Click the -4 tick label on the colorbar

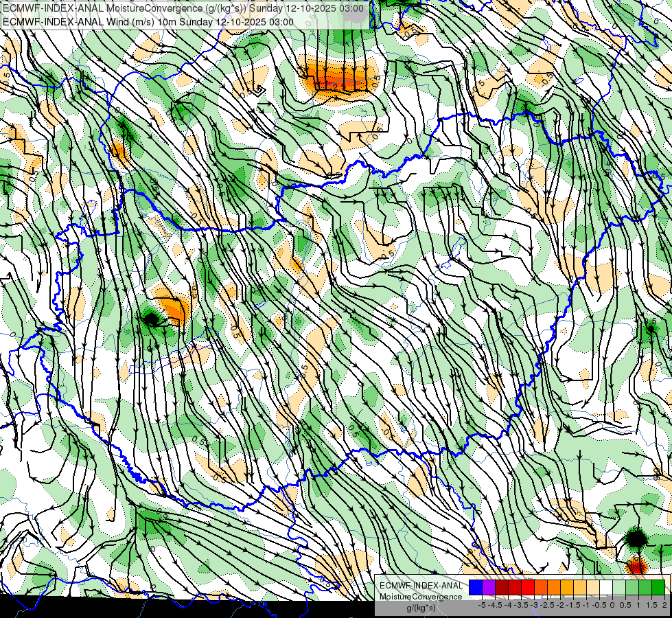coord(508,605)
